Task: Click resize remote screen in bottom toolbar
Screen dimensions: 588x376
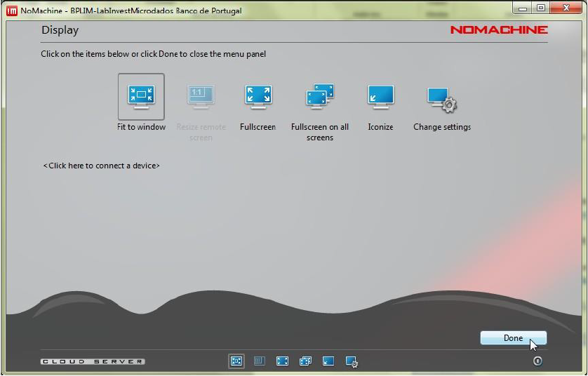Action: [259, 361]
